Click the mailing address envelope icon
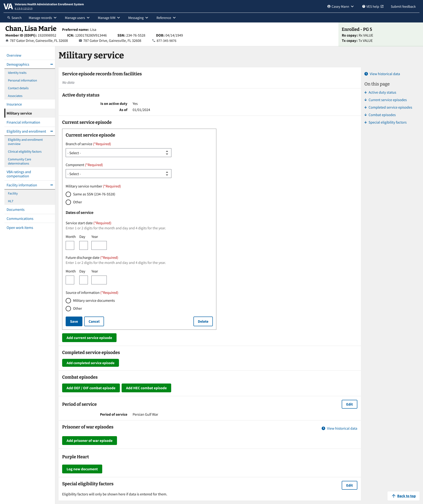The height and width of the screenshot is (504, 423). [80, 41]
